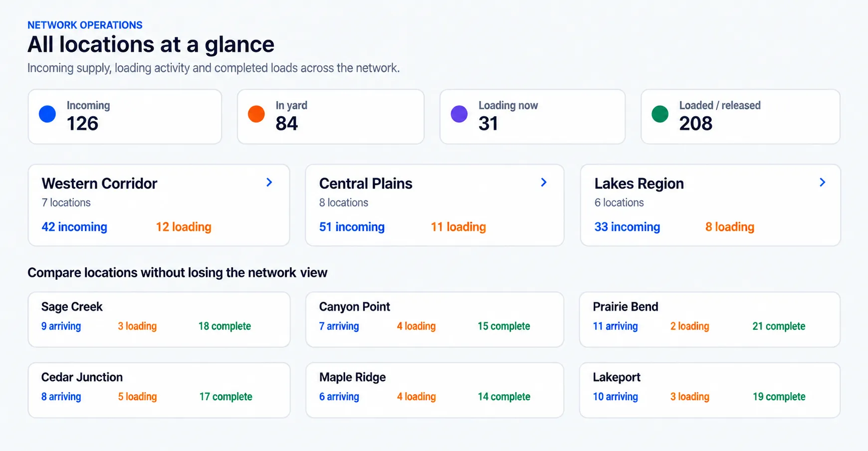Image resolution: width=868 pixels, height=451 pixels.
Task: Click "42 incoming" in Western Corridor
Action: 74,227
